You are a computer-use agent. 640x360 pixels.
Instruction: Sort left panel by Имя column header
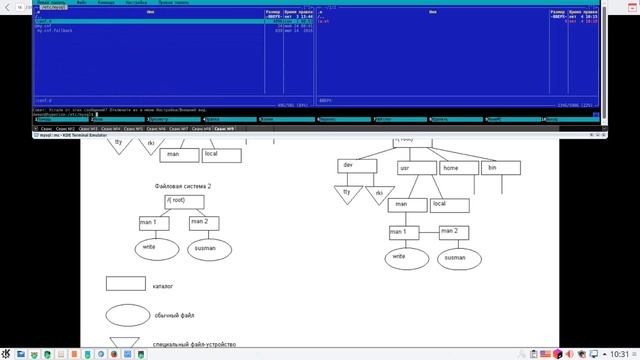click(x=150, y=12)
